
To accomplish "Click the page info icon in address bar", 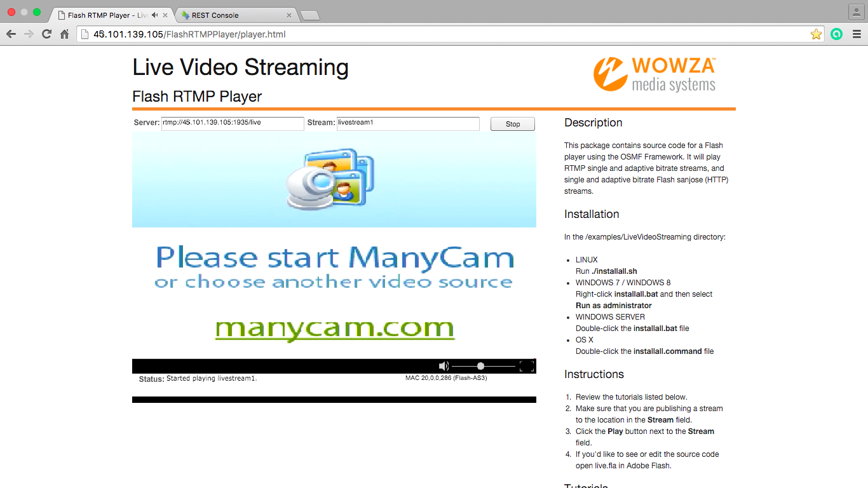I will point(85,34).
